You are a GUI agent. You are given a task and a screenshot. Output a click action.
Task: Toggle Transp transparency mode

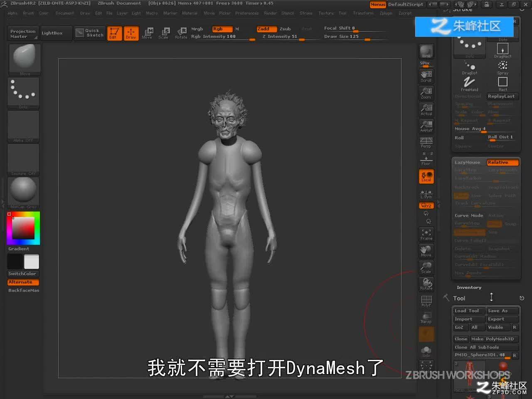(x=426, y=318)
